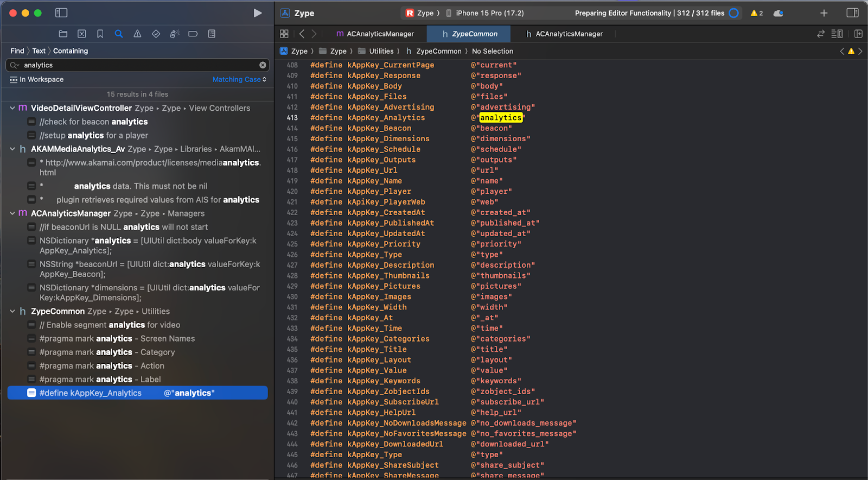Open the search options magnifier menu

click(15, 65)
